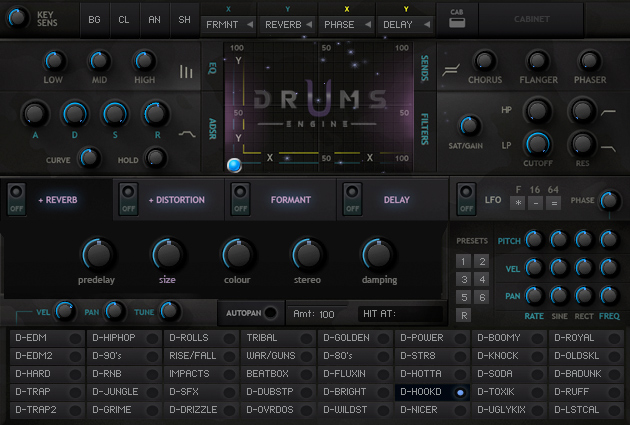Open the FRMNT X-axis dropdown arrow
The height and width of the screenshot is (425, 630).
point(250,25)
